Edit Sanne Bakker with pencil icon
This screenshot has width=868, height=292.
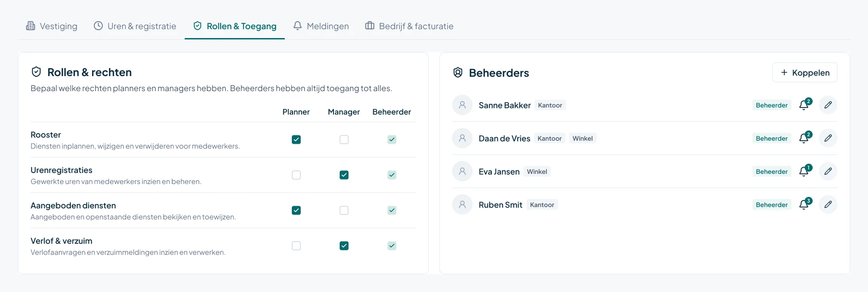point(828,105)
